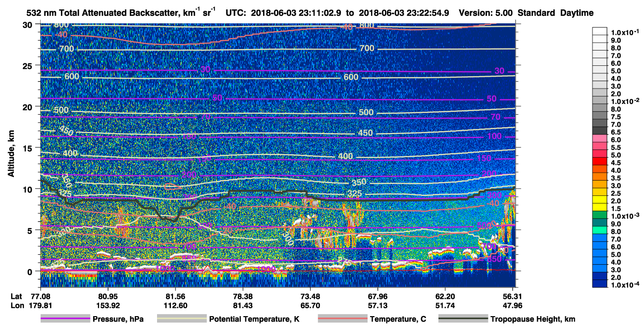Click longitude value '57.13'
The image size is (644, 330).
point(378,305)
